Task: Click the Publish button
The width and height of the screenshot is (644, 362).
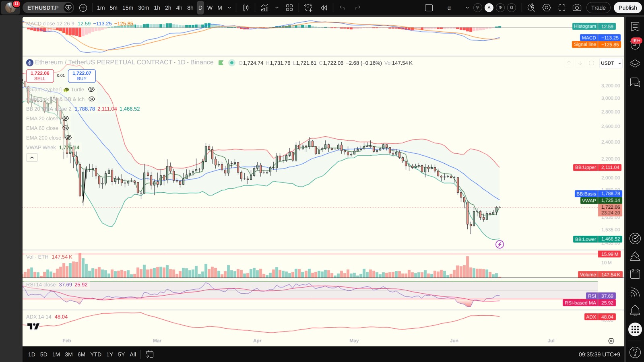Action: tap(627, 8)
